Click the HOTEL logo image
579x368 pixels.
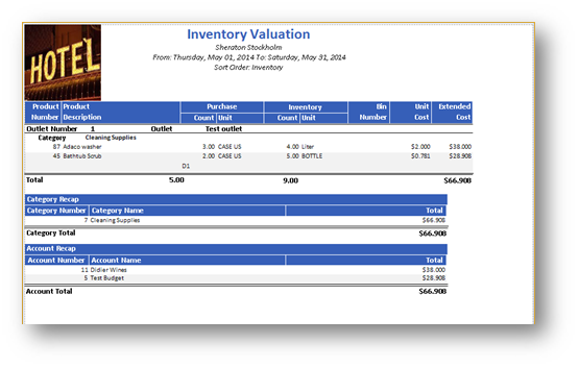pyautogui.click(x=63, y=62)
